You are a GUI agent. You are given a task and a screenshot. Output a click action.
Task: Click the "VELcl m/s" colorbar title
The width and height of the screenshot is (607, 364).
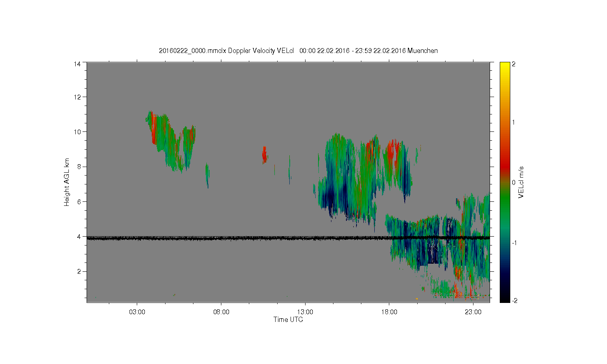tap(521, 182)
